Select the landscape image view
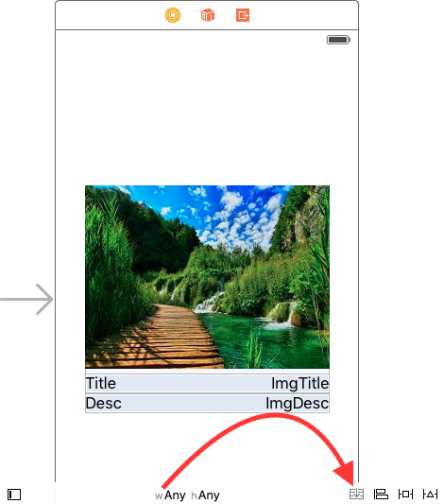Image resolution: width=444 pixels, height=504 pixels. (x=207, y=277)
